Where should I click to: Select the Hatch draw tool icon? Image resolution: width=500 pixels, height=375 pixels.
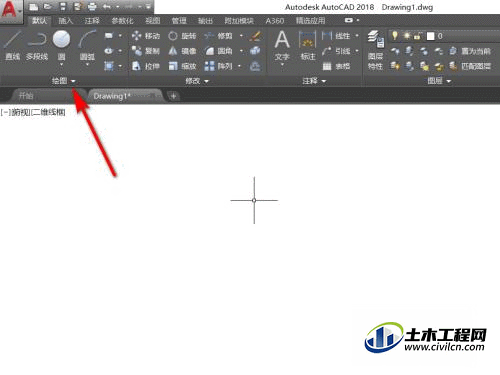coord(109,66)
